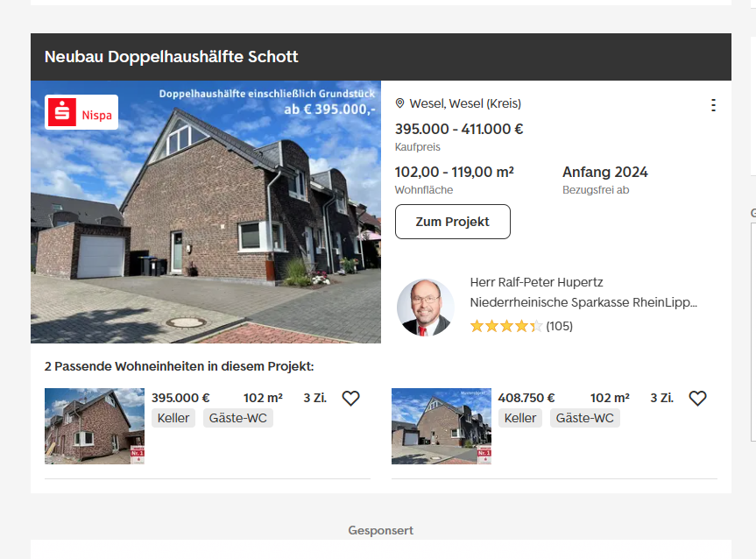Click the agent name Herr Ralf-Peter Hupertz

(536, 282)
